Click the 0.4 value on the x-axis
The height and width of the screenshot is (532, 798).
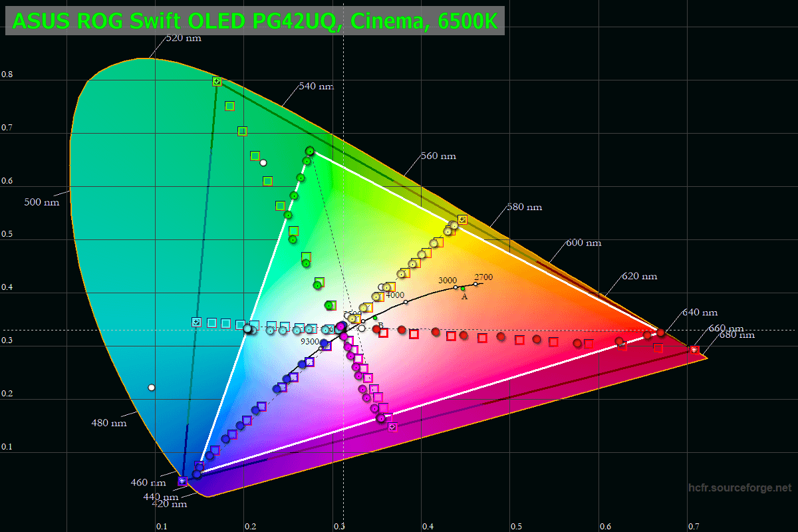coord(428,526)
